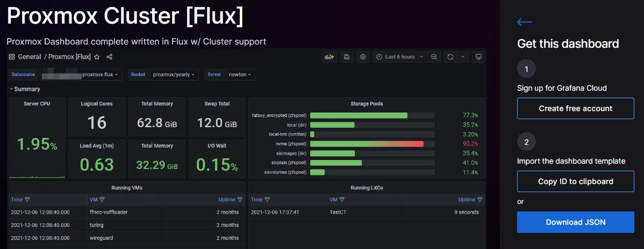This screenshot has width=644, height=249.
Task: Click the Server CPU 1.95% panel value
Action: 37,144
